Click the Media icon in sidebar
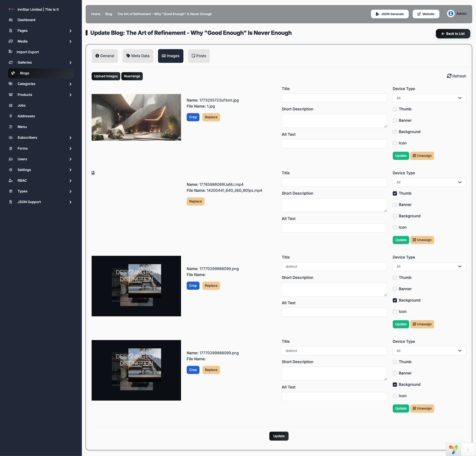 11,41
